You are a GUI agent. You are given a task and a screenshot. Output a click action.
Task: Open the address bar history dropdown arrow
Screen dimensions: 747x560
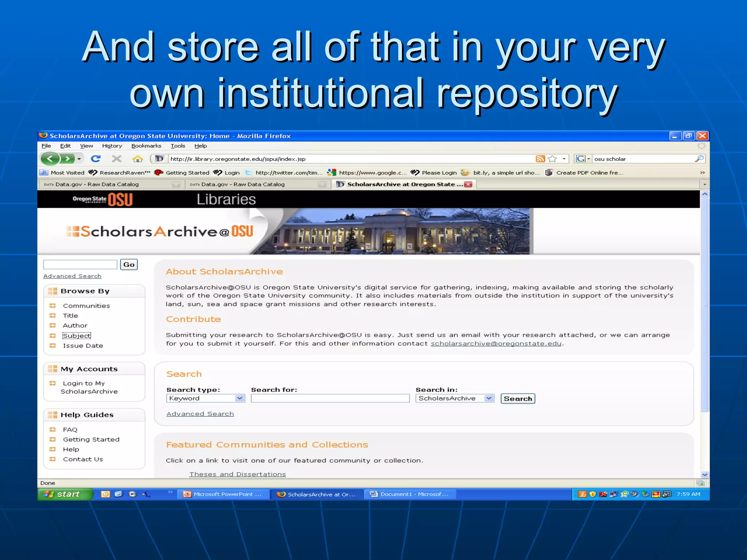[x=564, y=159]
